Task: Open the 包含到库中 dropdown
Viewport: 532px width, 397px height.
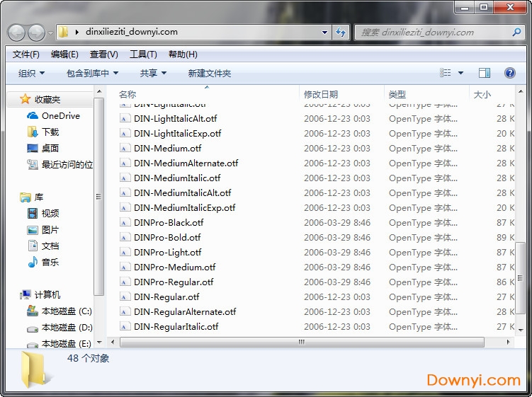Action: click(92, 73)
